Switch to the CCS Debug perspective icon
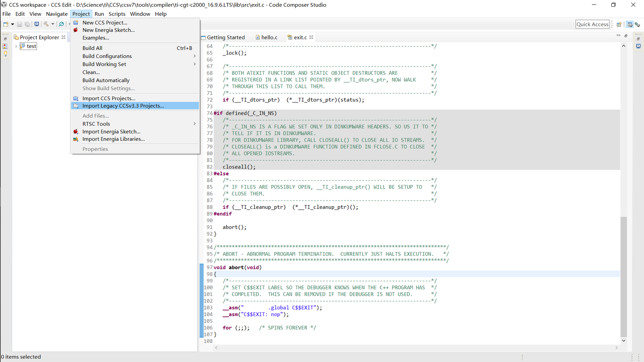 click(637, 25)
